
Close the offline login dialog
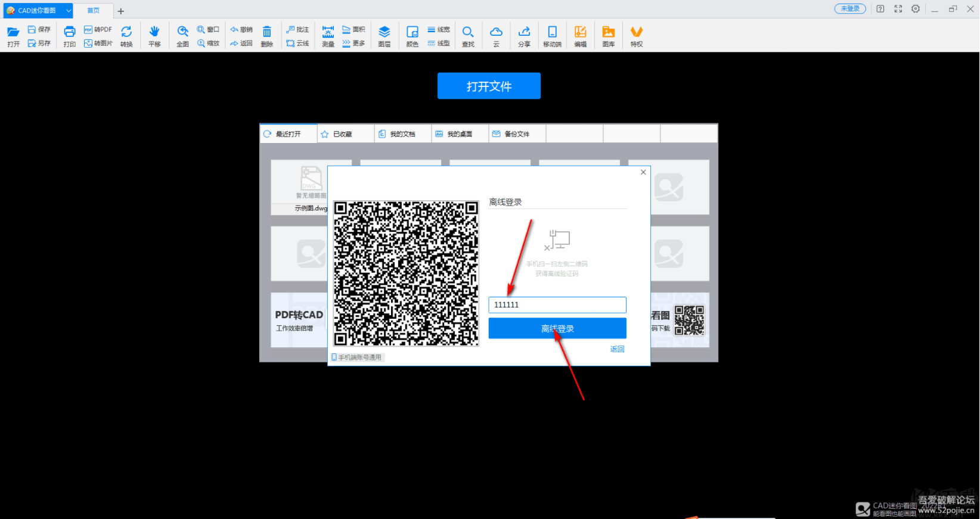coord(643,172)
